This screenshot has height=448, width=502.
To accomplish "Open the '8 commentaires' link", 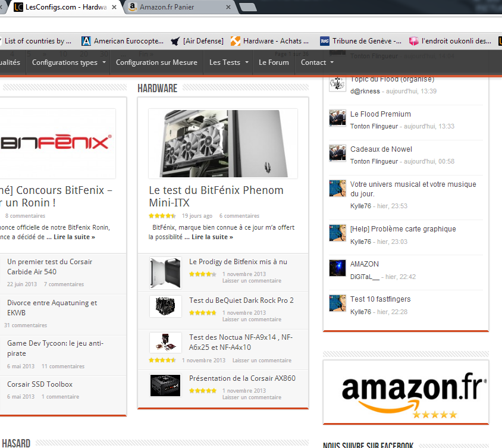I will [25, 216].
